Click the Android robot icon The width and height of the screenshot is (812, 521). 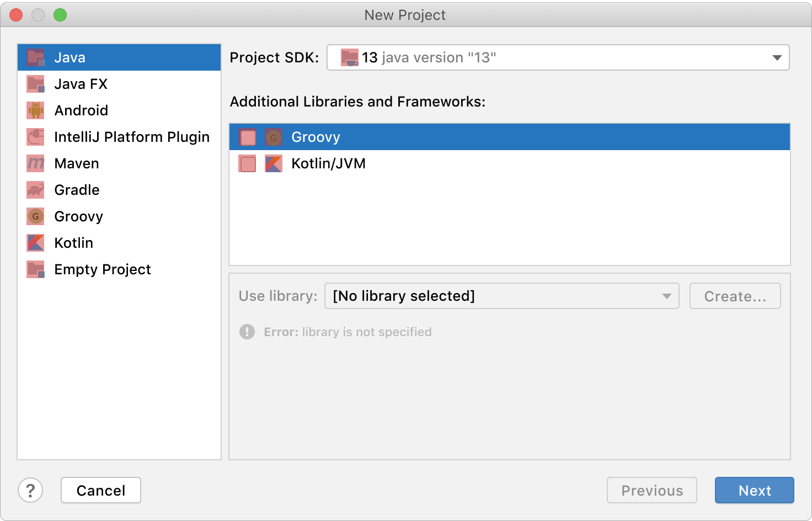click(35, 110)
